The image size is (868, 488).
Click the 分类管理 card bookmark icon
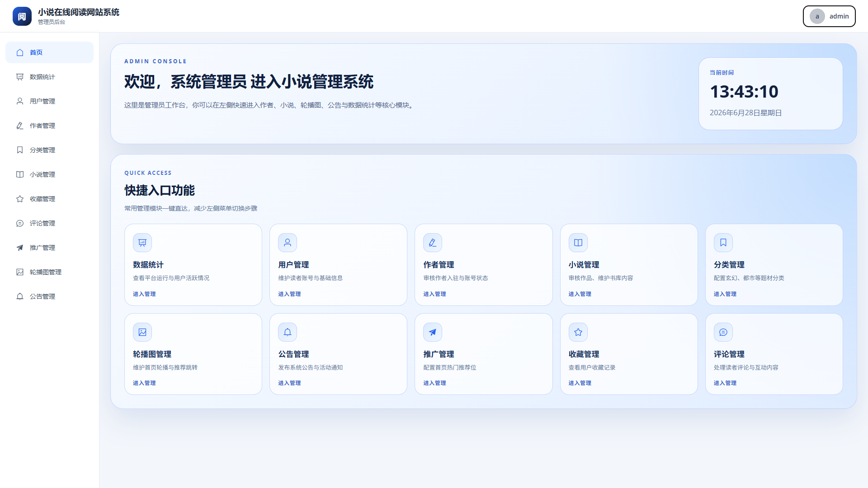(723, 243)
